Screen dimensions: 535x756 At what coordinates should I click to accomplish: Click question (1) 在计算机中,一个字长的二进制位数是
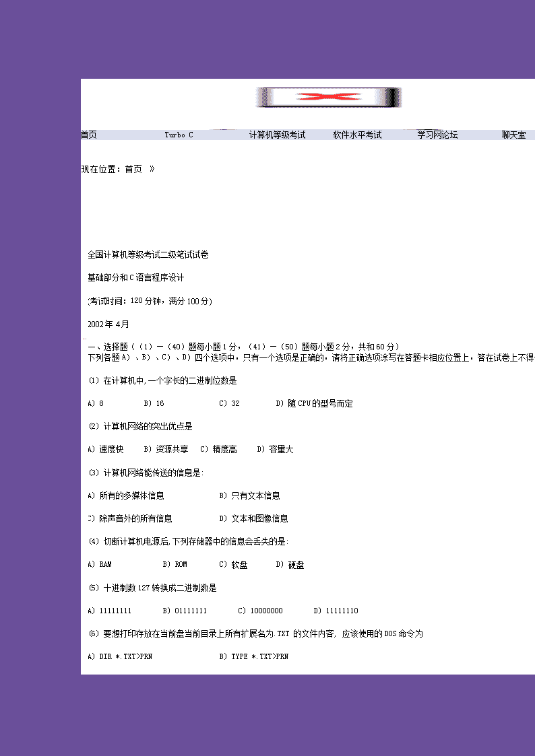[x=162, y=381]
